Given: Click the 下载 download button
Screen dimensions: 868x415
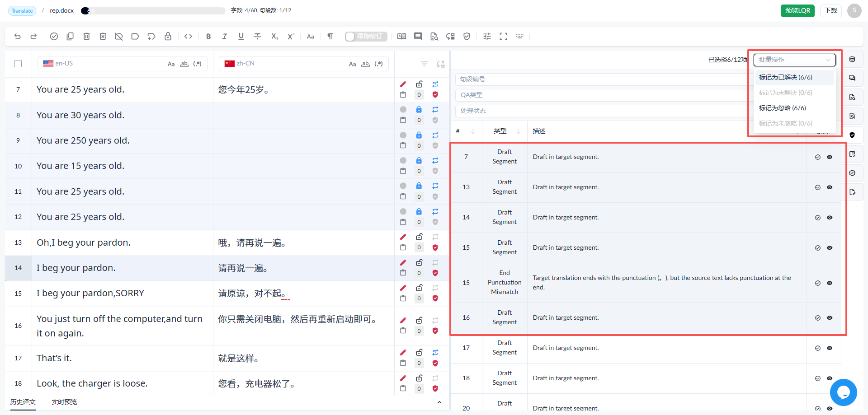Looking at the screenshot, I should pyautogui.click(x=831, y=10).
